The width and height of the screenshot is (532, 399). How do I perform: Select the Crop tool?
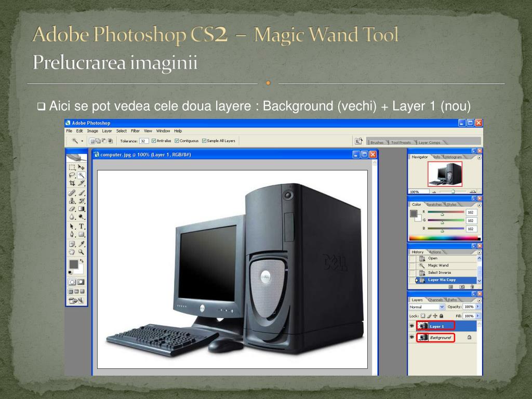(72, 183)
